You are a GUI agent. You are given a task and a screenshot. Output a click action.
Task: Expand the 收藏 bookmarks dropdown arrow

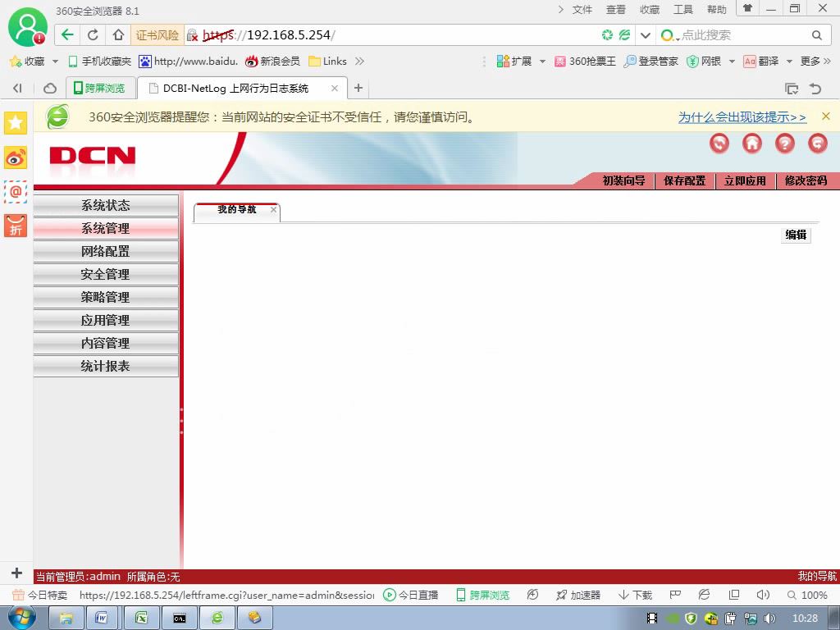tap(55, 62)
